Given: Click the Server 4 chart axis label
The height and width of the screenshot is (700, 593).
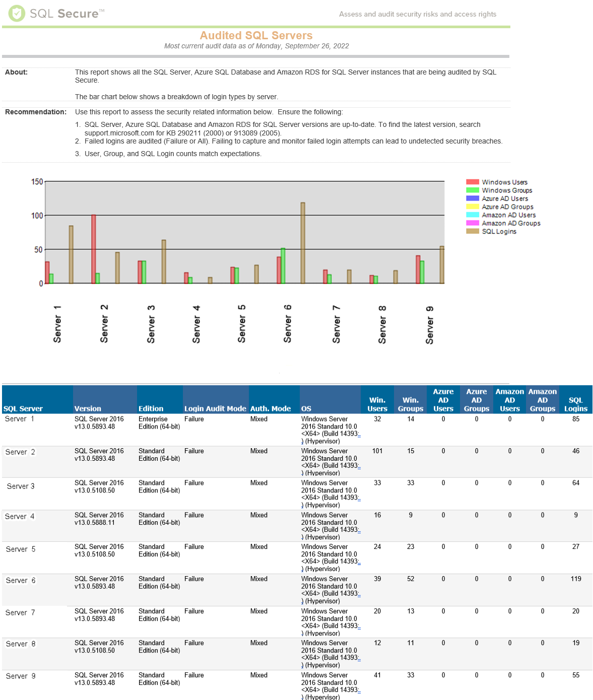Looking at the screenshot, I should 196,324.
